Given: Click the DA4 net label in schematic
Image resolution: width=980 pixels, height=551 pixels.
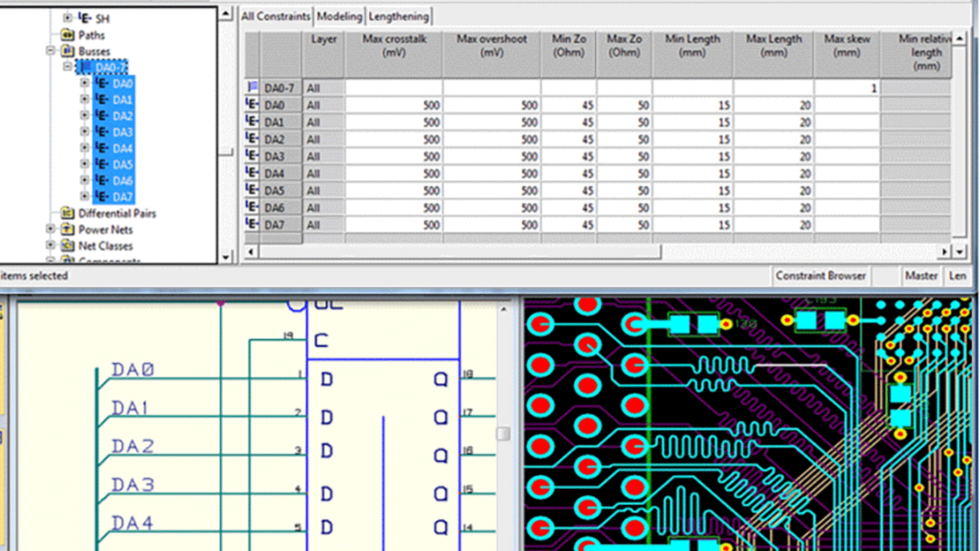Looking at the screenshot, I should [x=132, y=523].
